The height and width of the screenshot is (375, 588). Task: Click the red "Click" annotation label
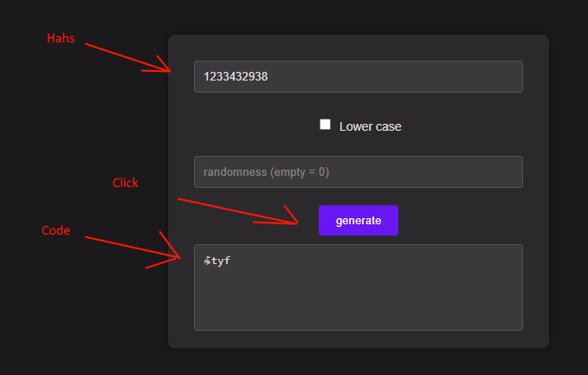pyautogui.click(x=126, y=183)
